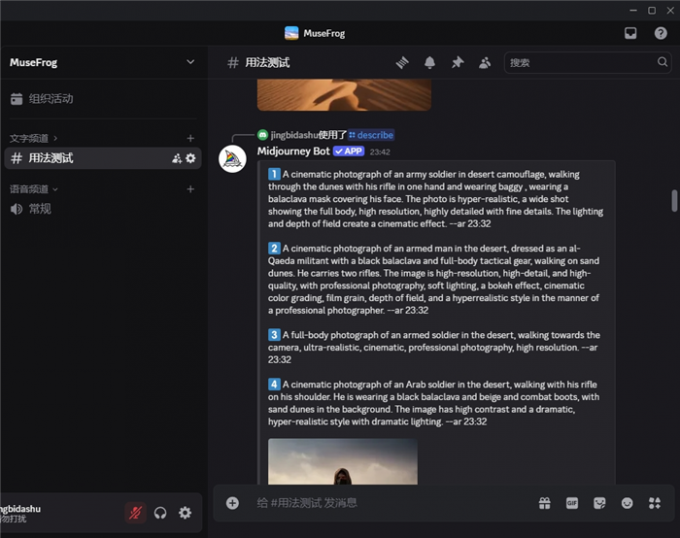The height and width of the screenshot is (538, 680).
Task: Click the text "A cinematic photograph of an army soldier"
Action: pyautogui.click(x=369, y=174)
